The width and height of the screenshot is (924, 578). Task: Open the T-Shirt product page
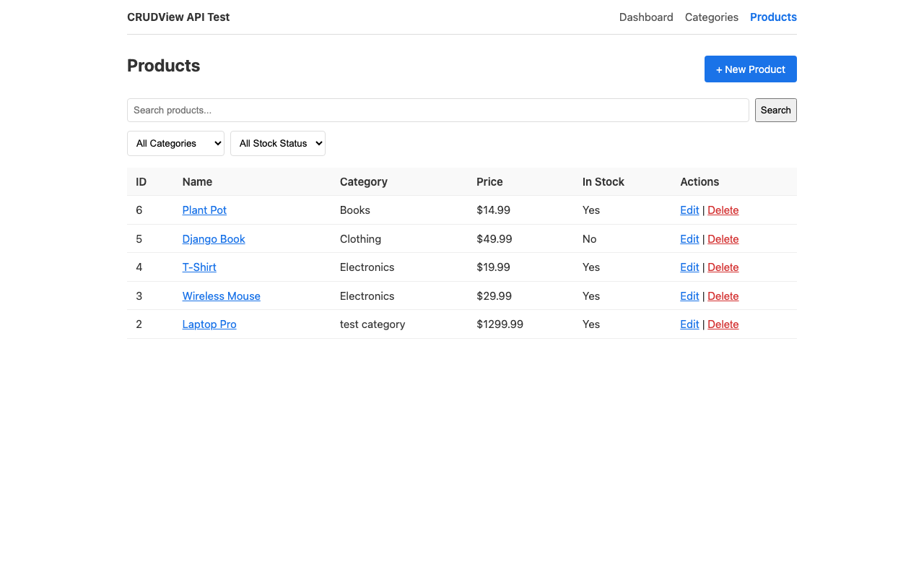[x=199, y=267]
